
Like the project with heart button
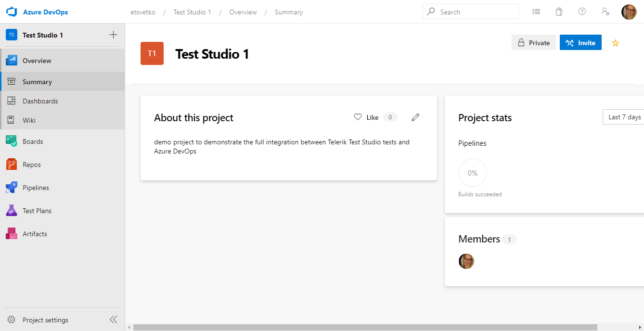click(366, 117)
